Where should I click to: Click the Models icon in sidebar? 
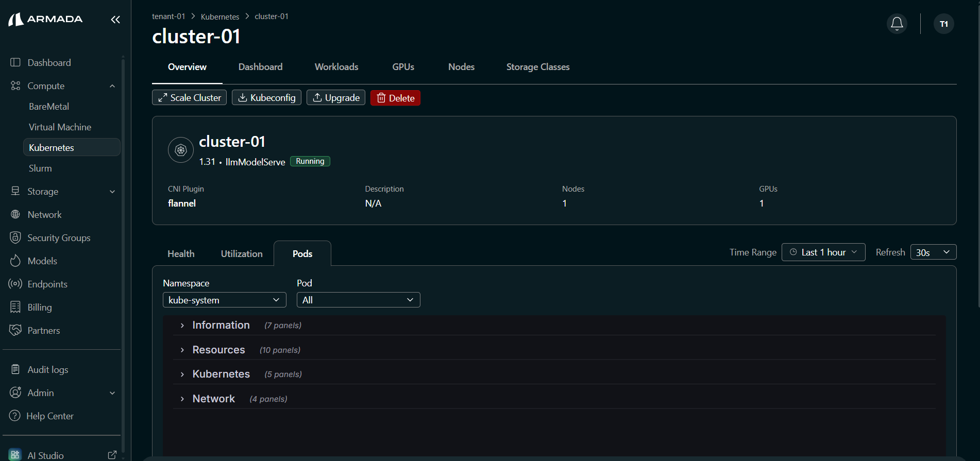coord(15,261)
